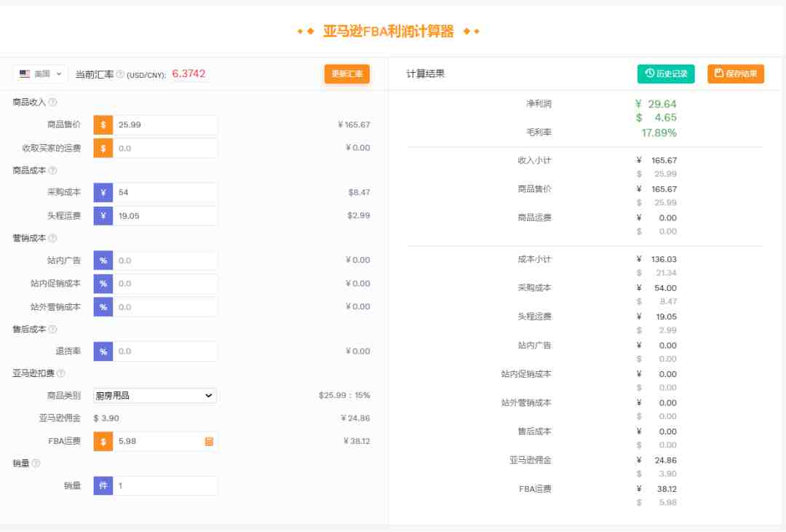Click the percent icon of 站外营销成本
The height and width of the screenshot is (532, 786).
click(103, 307)
